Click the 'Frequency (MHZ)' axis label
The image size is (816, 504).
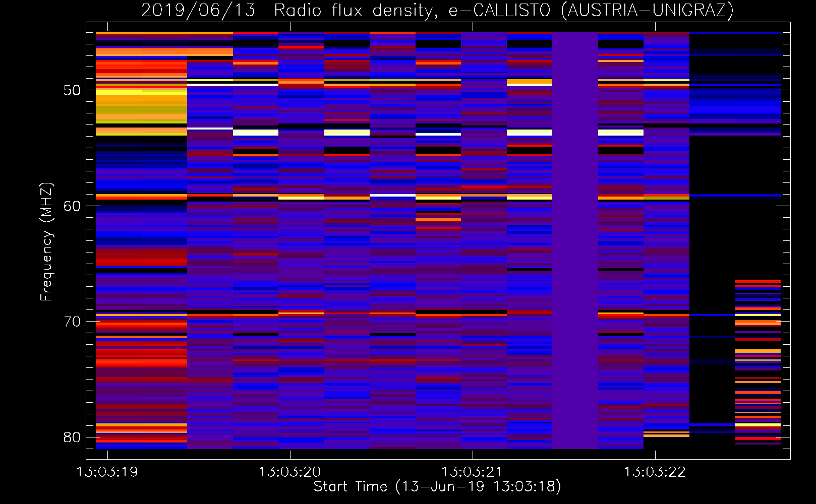(x=46, y=242)
